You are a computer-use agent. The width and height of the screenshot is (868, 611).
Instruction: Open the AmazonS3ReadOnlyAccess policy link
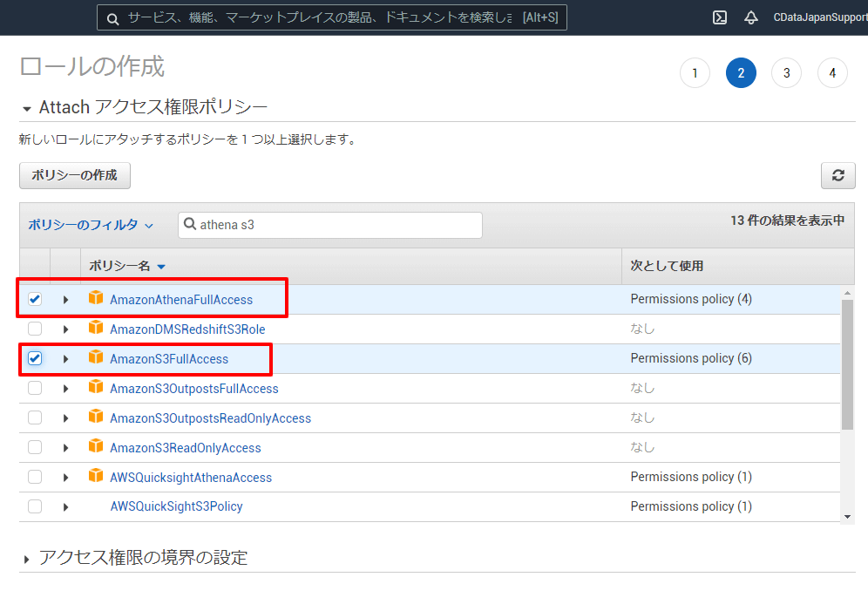tap(186, 448)
